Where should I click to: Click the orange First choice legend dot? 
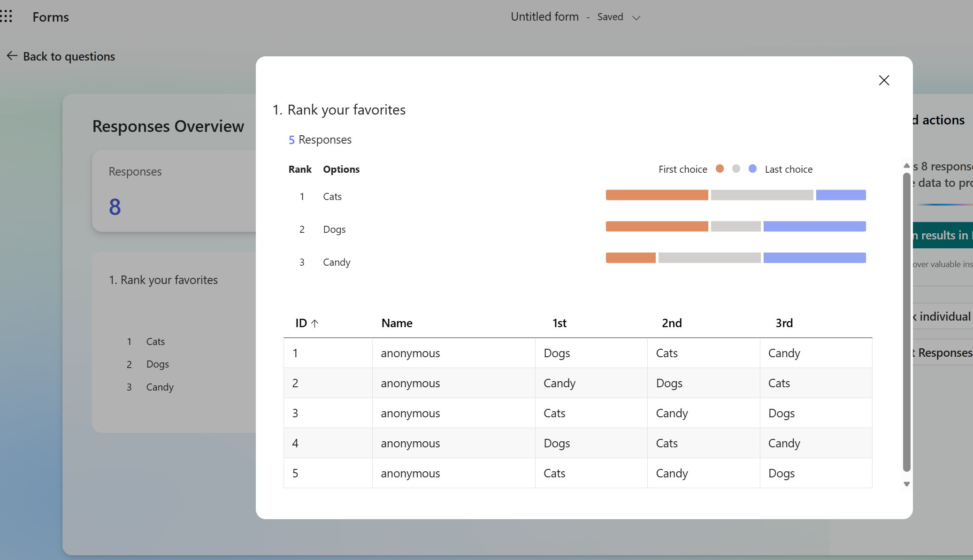[x=720, y=169]
